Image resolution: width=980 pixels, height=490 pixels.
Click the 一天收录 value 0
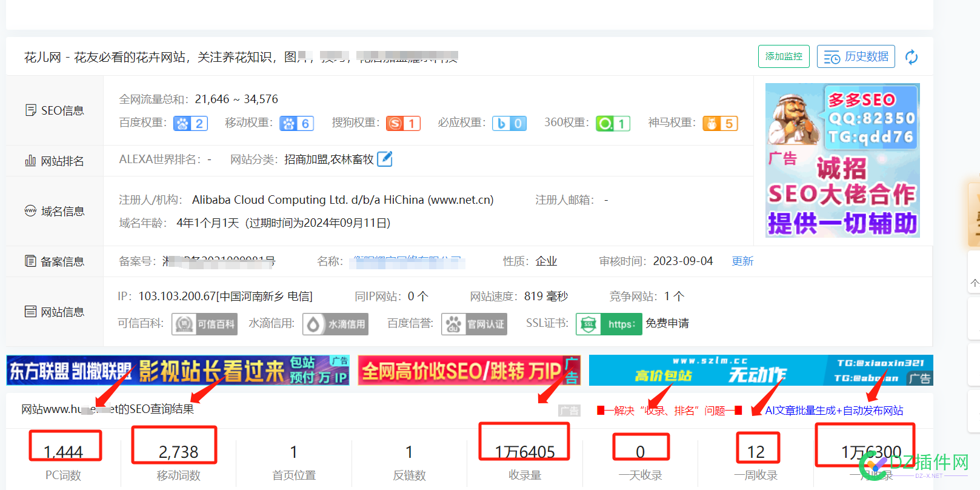coord(640,452)
